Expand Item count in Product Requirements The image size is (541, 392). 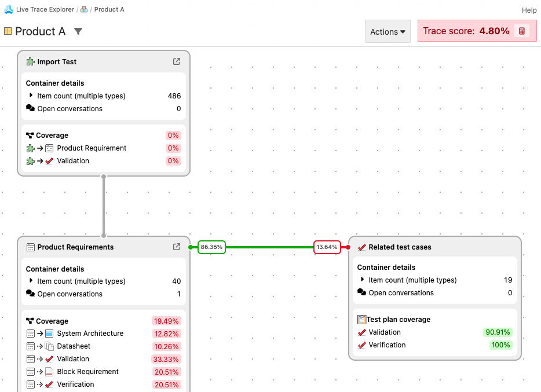(x=30, y=281)
